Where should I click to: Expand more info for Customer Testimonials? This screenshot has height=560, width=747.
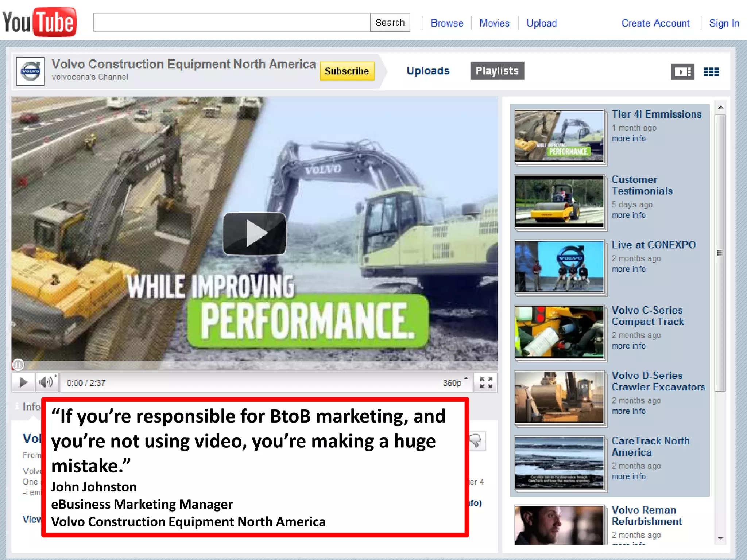pos(628,215)
